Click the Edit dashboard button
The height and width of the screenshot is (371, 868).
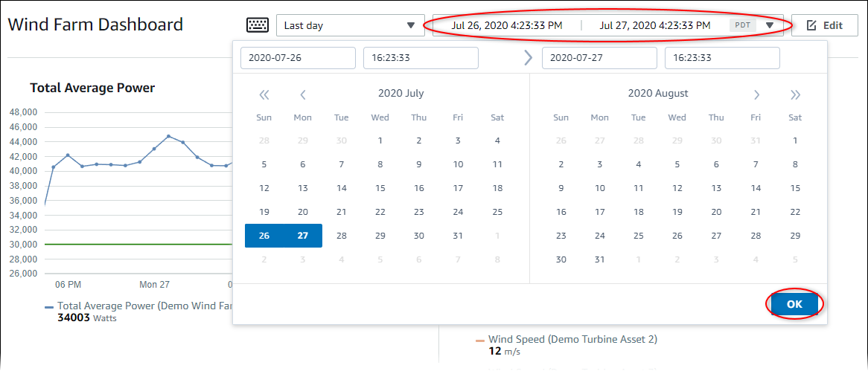[824, 25]
